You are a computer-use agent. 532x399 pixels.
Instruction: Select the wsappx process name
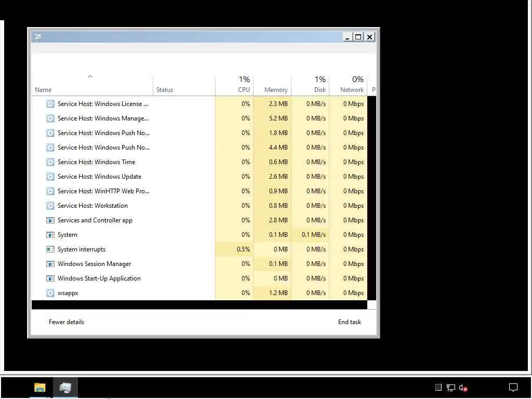coord(68,293)
